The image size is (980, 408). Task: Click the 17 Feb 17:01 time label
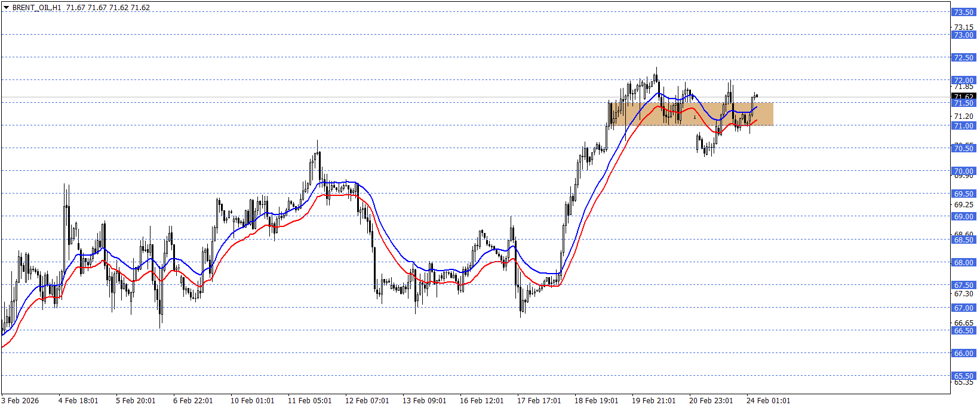(539, 400)
